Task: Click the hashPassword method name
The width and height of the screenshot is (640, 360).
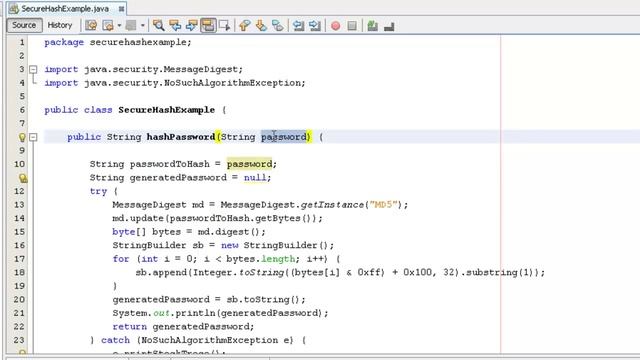Action: point(181,137)
